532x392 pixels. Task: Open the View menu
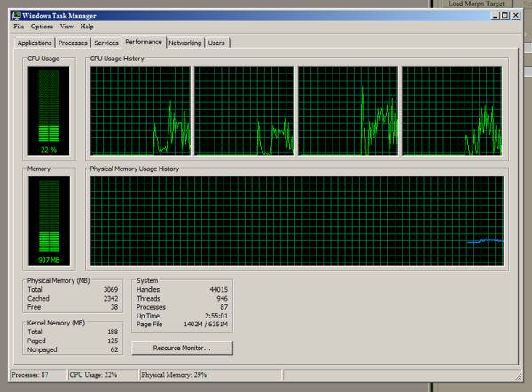pyautogui.click(x=66, y=27)
